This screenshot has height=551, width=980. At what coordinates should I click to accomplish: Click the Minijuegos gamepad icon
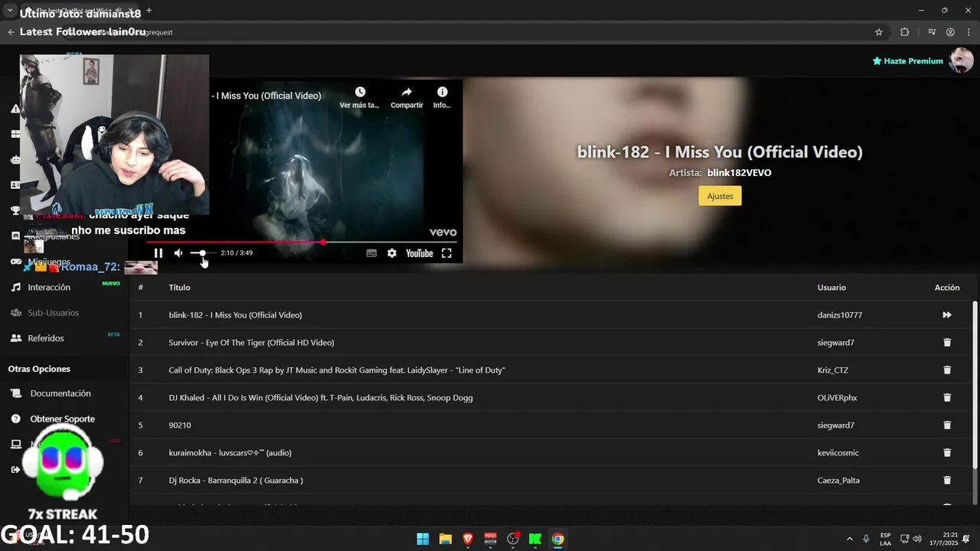(x=15, y=262)
